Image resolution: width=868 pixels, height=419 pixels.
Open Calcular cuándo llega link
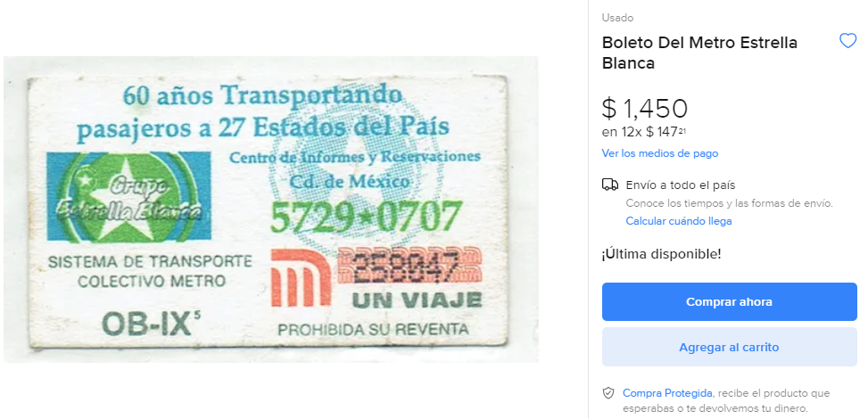(679, 221)
